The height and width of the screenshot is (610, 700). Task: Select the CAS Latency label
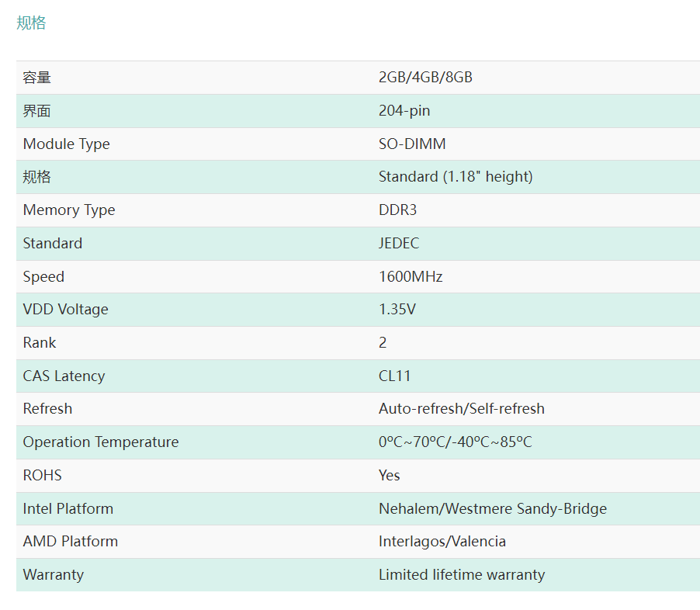[x=64, y=376]
